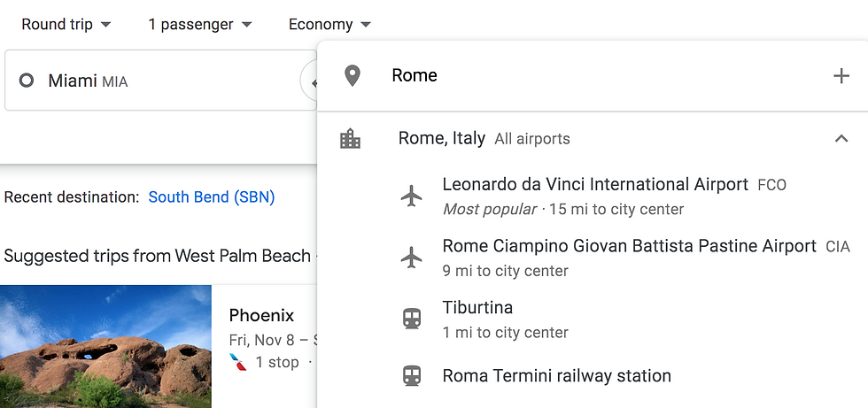Select Rome Ciampino Giovan Battista Pastine Airport
This screenshot has height=408, width=868.
click(629, 246)
